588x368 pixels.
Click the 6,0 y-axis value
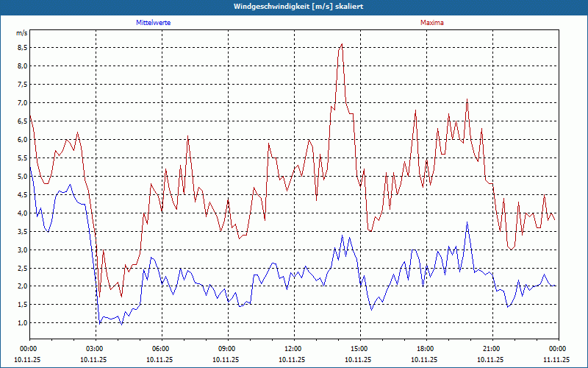coord(23,140)
